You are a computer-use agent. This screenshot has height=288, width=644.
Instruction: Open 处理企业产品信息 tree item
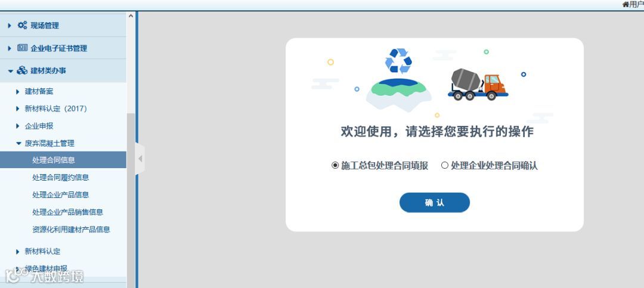[60, 195]
